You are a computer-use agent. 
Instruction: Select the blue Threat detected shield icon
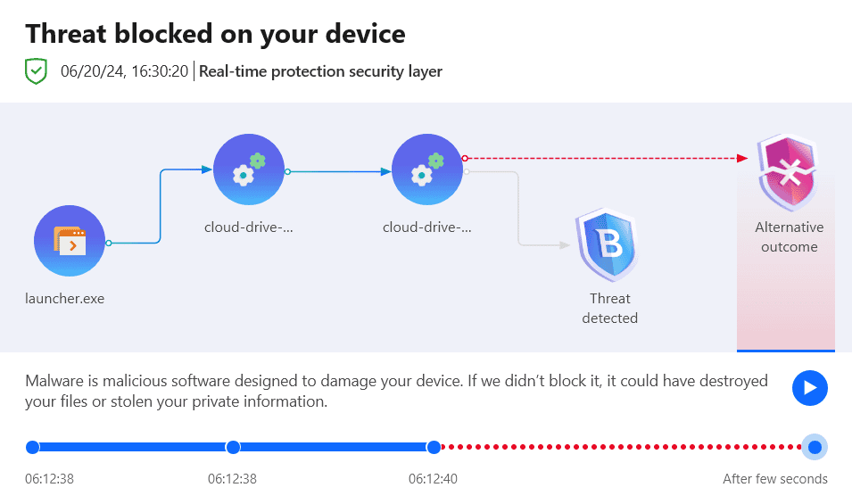click(x=608, y=244)
